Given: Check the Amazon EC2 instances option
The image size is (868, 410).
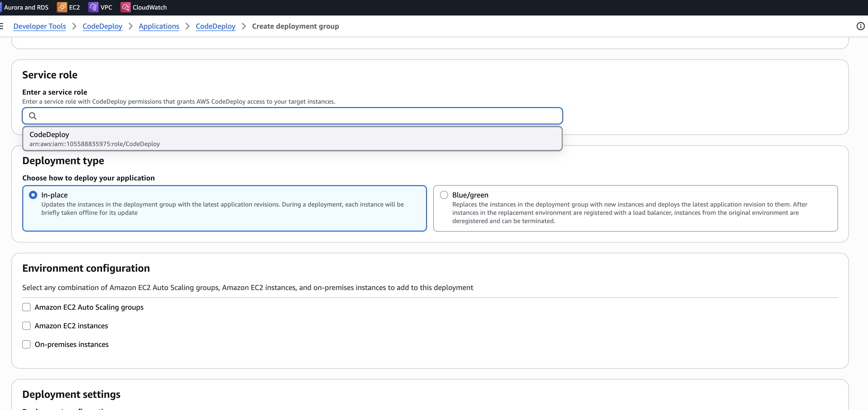Looking at the screenshot, I should pos(26,325).
